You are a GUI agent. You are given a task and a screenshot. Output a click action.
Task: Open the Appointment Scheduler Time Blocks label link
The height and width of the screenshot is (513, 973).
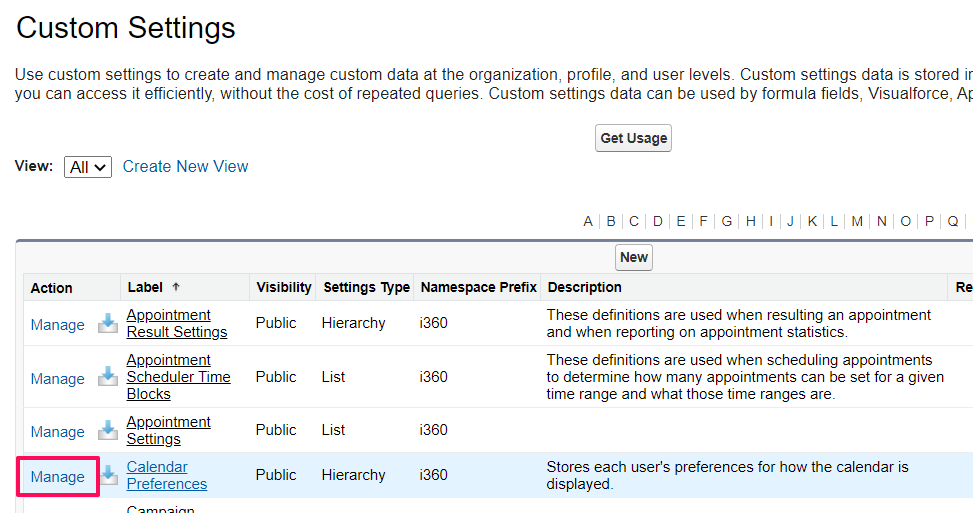(x=178, y=377)
